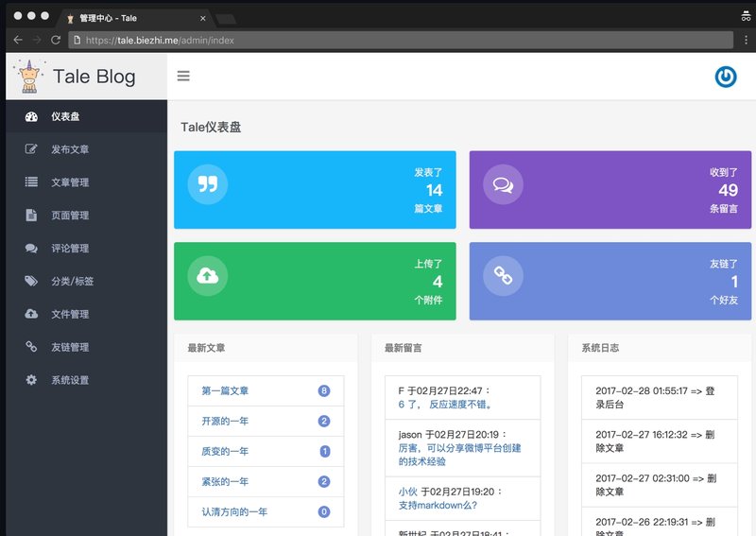Screen dimensions: 756x536
Task: Select the 管理中心 - Tale browser tab
Action: (x=135, y=18)
